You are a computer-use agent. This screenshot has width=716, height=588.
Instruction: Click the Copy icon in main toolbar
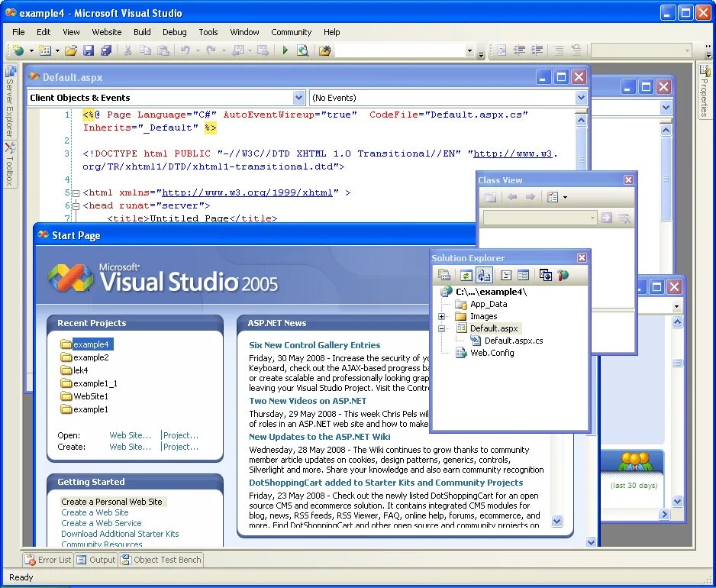click(x=145, y=50)
